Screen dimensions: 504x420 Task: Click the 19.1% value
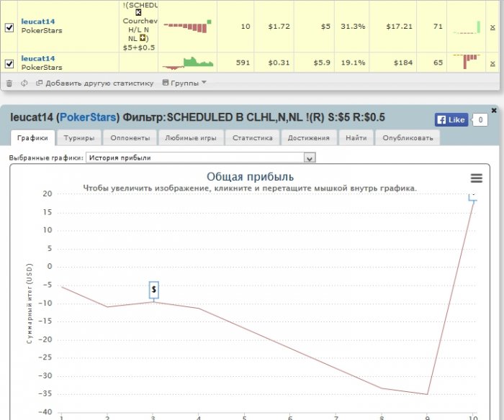[353, 63]
